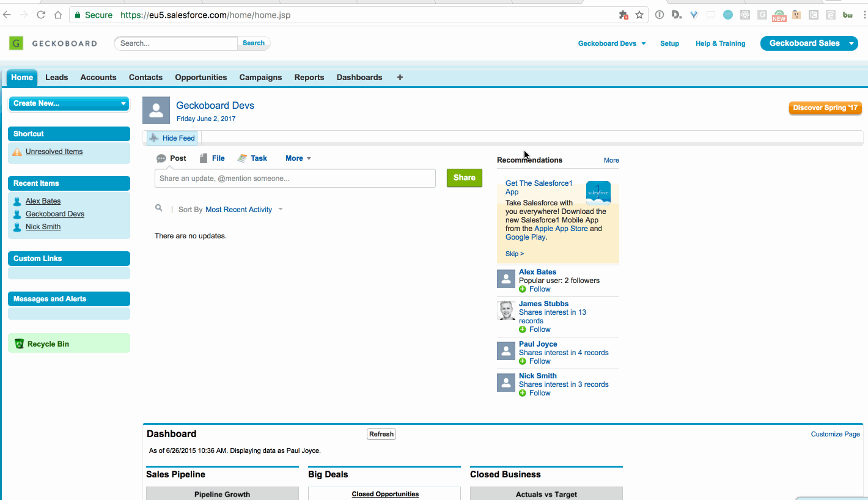Open the Setup link
The width and height of the screenshot is (868, 500).
pyautogui.click(x=670, y=43)
